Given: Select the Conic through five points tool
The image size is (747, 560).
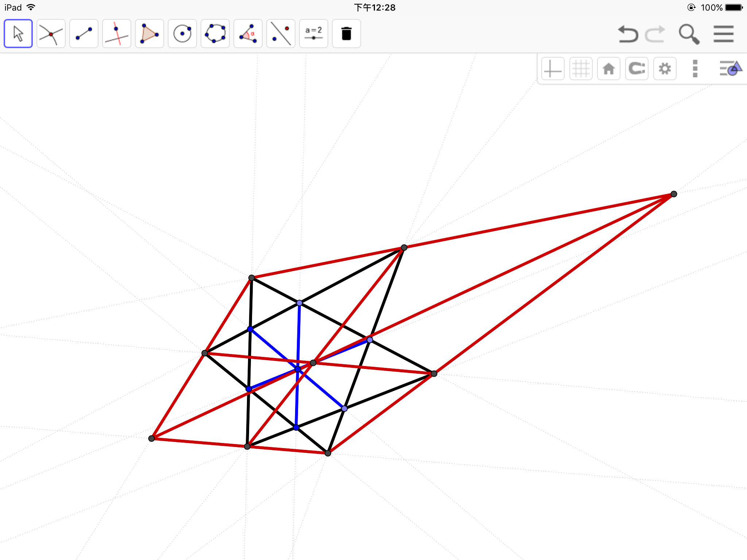Looking at the screenshot, I should [x=215, y=34].
